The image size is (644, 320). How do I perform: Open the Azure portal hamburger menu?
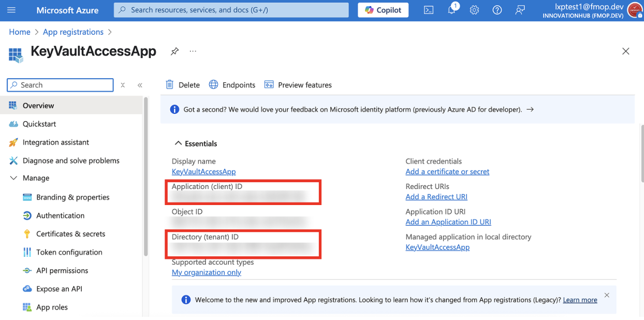click(11, 10)
